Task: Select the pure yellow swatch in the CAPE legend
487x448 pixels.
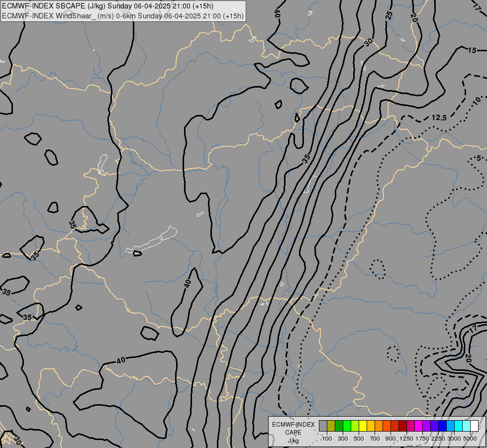Action: tap(363, 426)
